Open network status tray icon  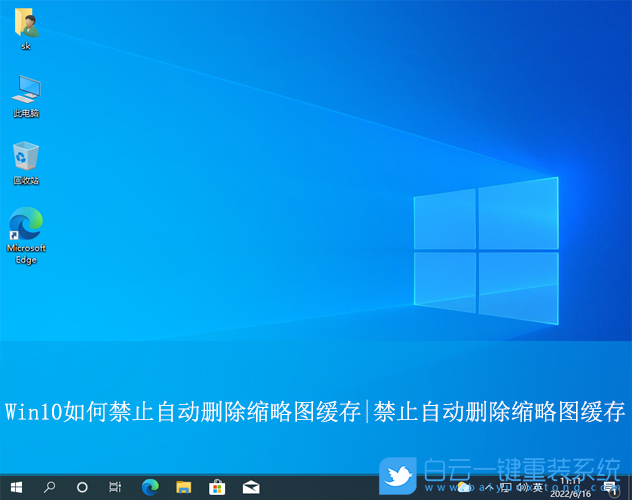click(x=506, y=488)
